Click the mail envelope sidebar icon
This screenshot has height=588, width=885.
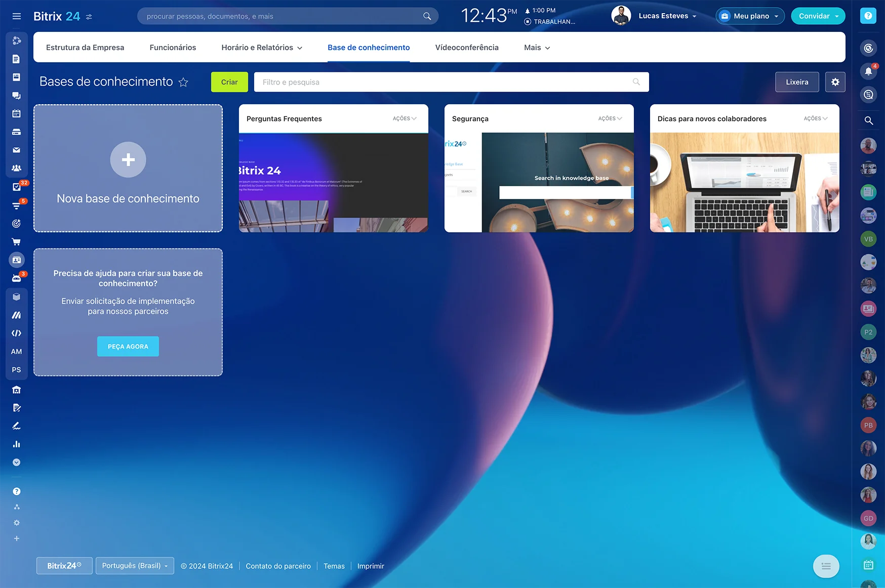17,150
